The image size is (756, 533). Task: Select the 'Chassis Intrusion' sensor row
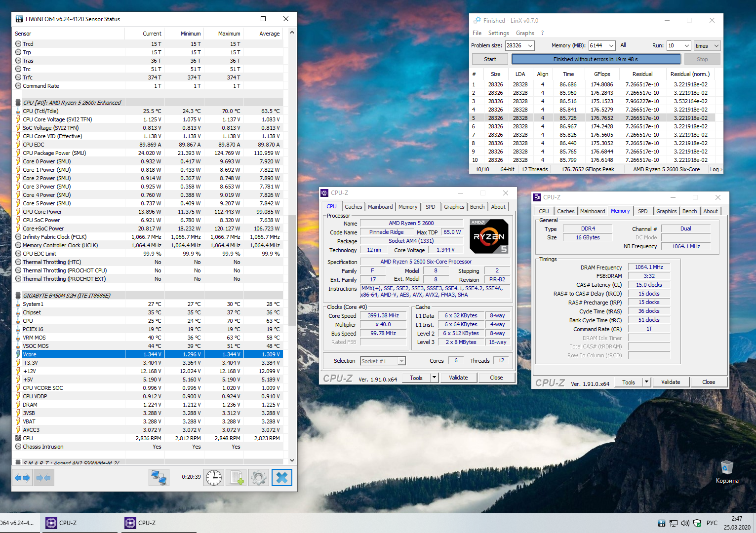pyautogui.click(x=148, y=447)
